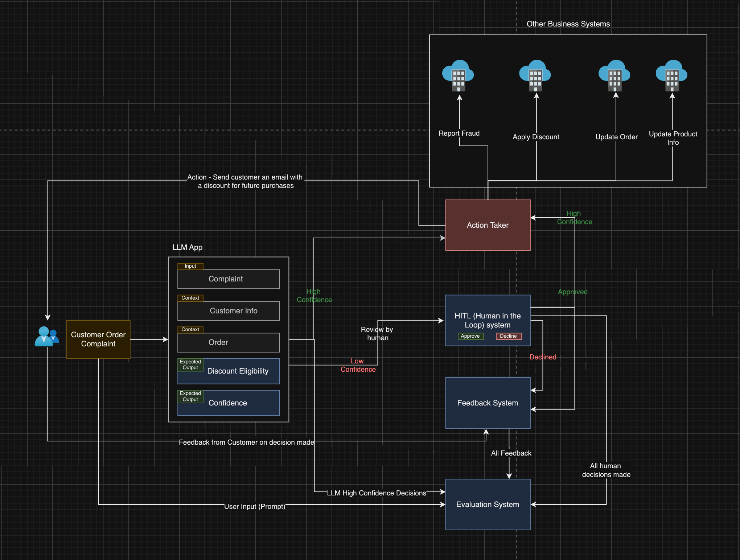Image resolution: width=740 pixels, height=560 pixels.
Task: Click the Approve button in HITL system
Action: click(470, 336)
